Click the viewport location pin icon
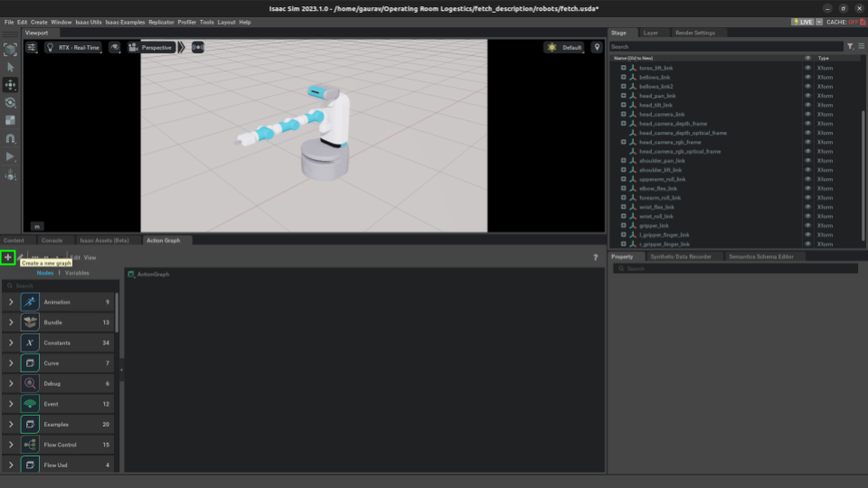 pos(597,48)
